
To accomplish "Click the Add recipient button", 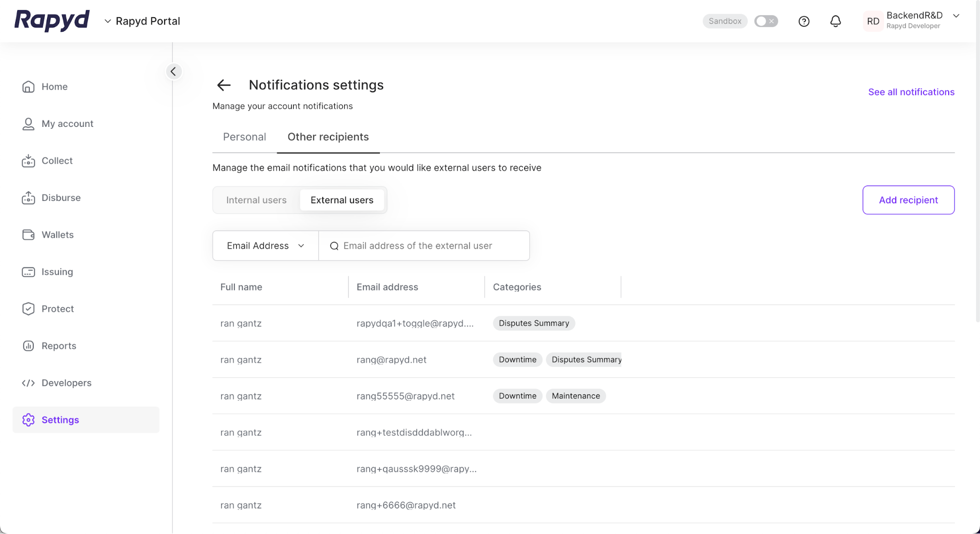I will point(908,200).
